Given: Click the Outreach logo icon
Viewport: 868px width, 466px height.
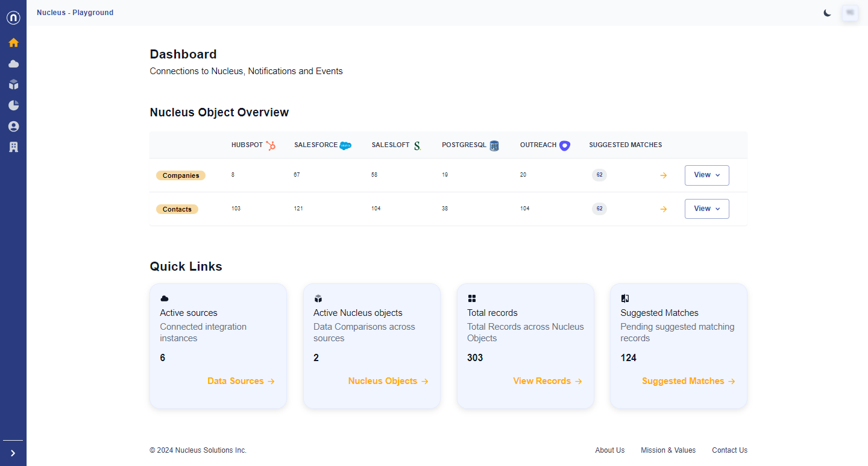Looking at the screenshot, I should pos(564,145).
